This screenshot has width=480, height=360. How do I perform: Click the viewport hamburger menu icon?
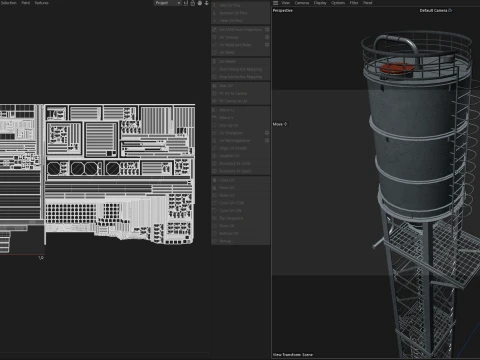pos(275,3)
